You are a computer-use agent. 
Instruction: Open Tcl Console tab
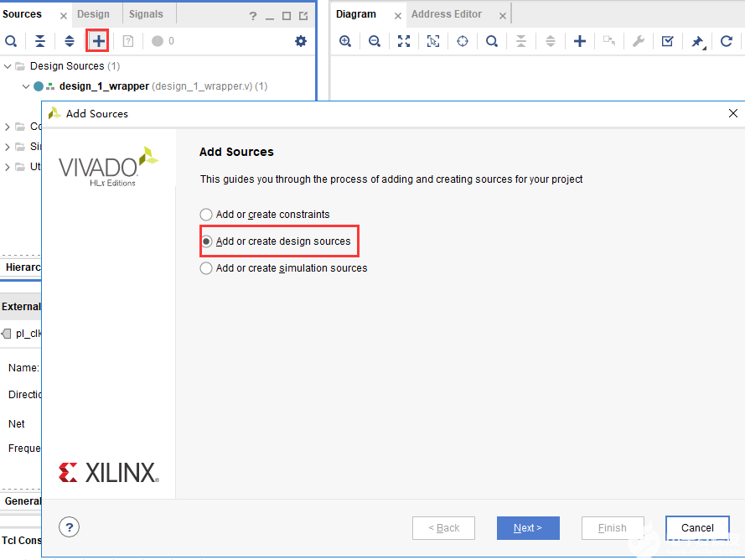[x=22, y=541]
